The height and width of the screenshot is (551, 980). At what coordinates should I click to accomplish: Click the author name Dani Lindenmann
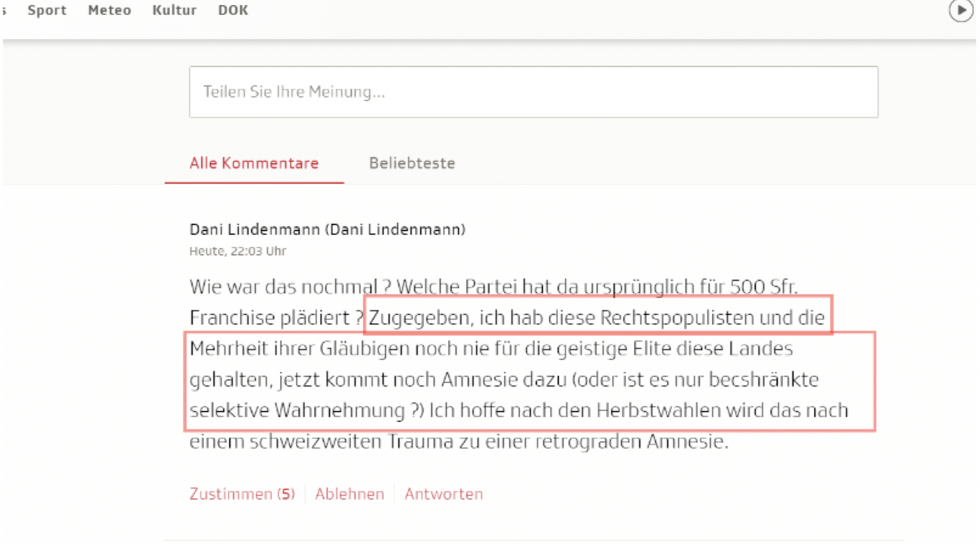point(327,229)
